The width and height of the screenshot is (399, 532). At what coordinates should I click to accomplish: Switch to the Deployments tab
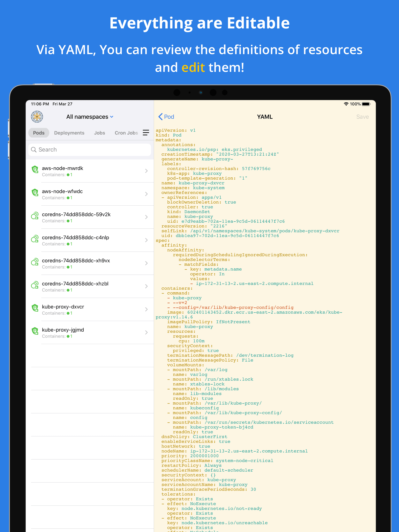[x=69, y=133]
